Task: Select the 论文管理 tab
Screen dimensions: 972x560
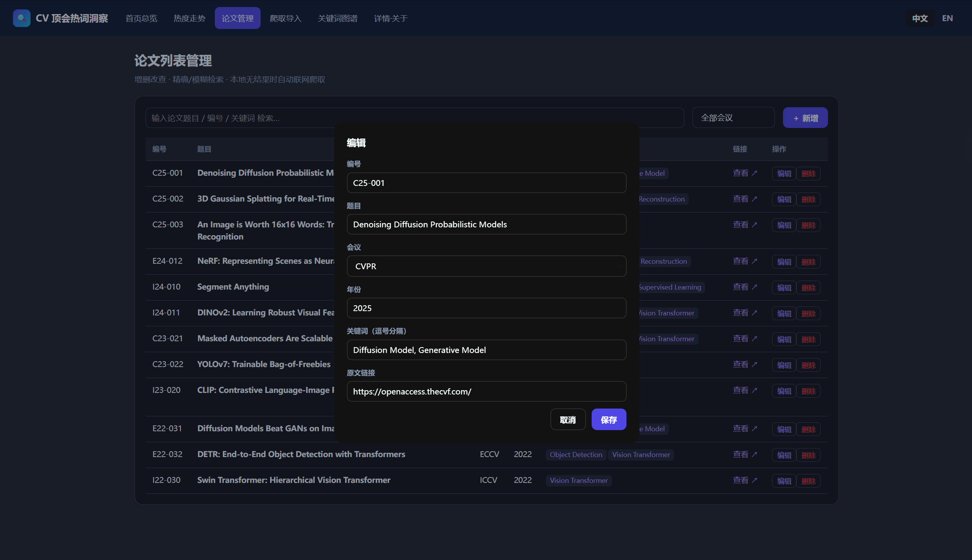Action: pyautogui.click(x=238, y=18)
